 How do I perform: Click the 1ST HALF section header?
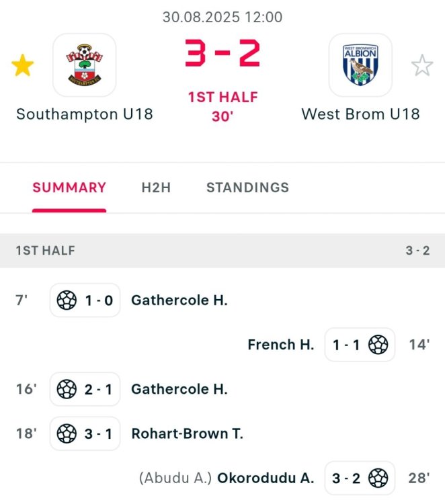pos(46,251)
